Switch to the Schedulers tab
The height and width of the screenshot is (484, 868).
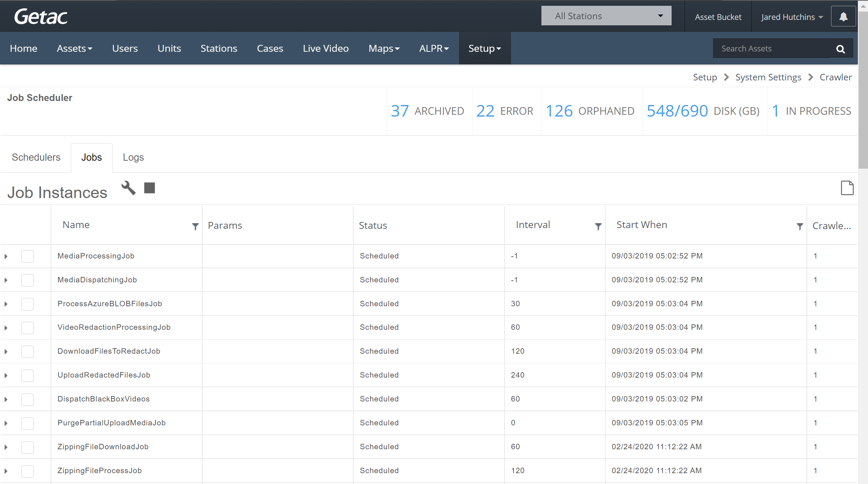point(36,157)
